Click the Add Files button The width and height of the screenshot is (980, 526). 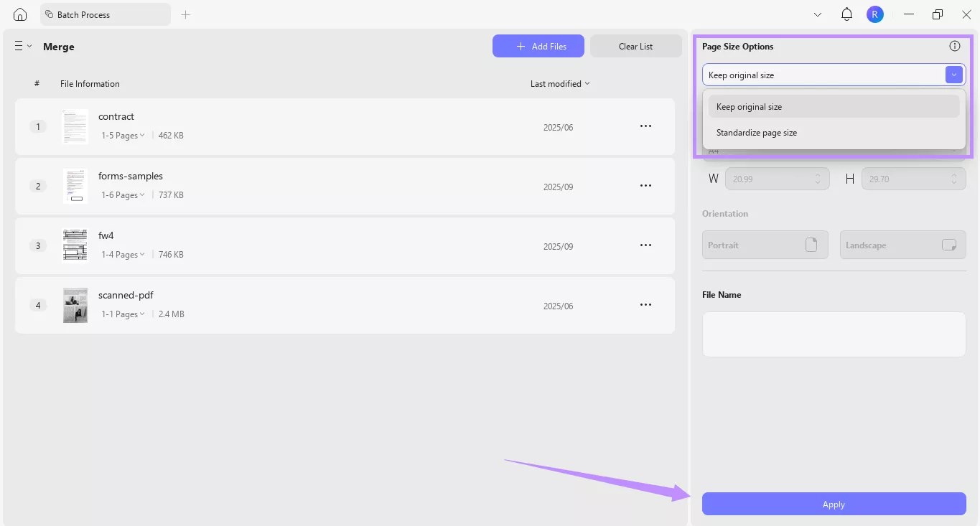[538, 46]
